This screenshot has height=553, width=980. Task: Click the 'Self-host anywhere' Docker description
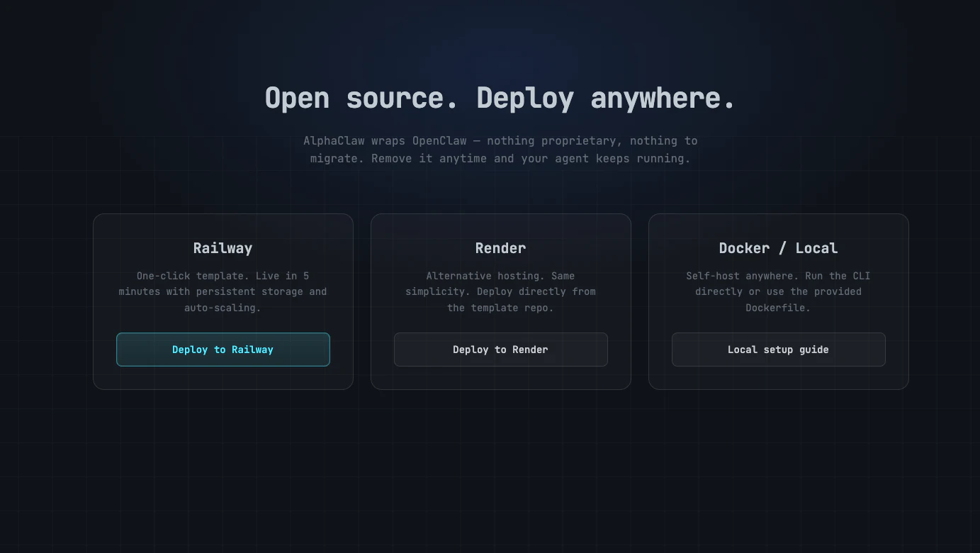[779, 291]
